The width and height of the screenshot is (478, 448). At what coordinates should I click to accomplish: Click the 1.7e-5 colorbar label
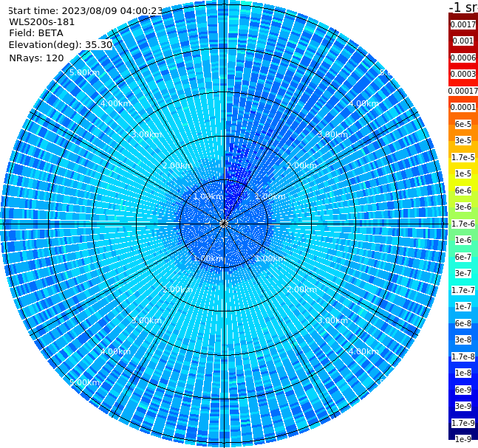[x=463, y=157]
